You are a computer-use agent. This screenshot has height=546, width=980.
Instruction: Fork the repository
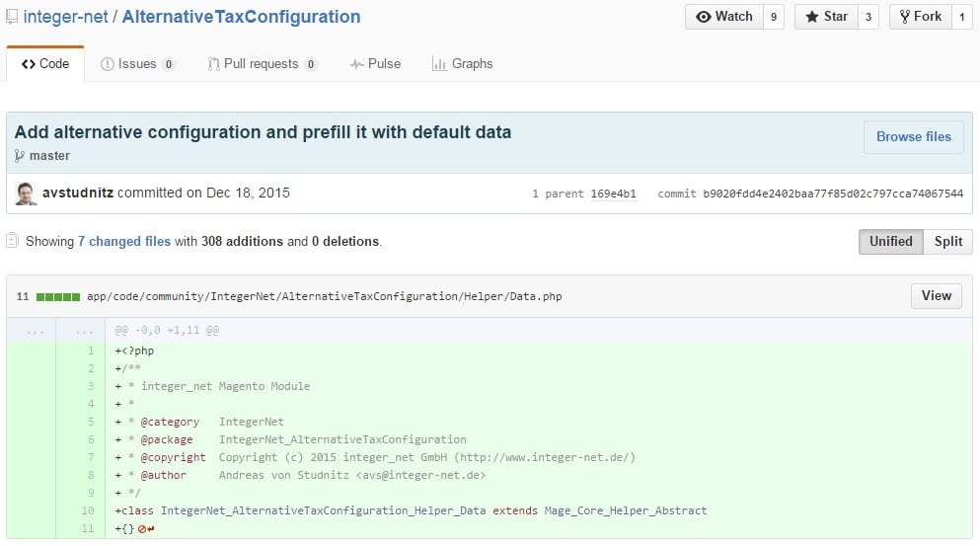pyautogui.click(x=921, y=17)
